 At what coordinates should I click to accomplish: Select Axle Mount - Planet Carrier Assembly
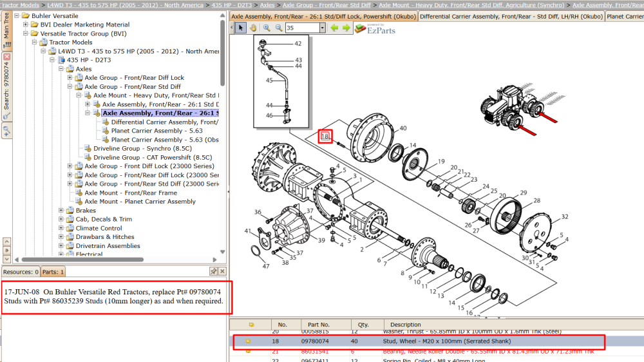(140, 202)
